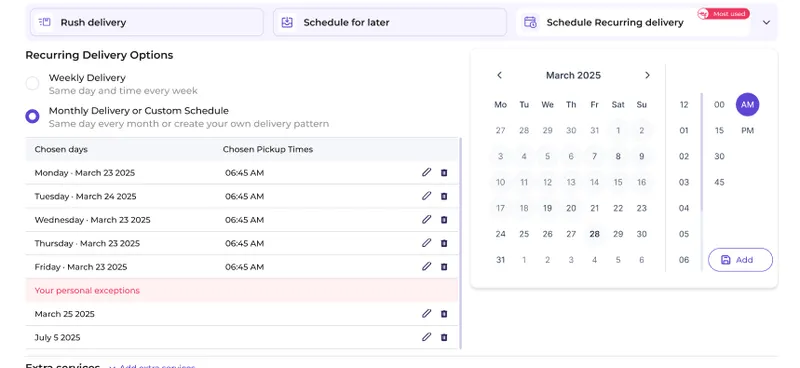Select Monthly Delivery or Custom Schedule radio
Screen dimensions: 800x368
(32, 116)
